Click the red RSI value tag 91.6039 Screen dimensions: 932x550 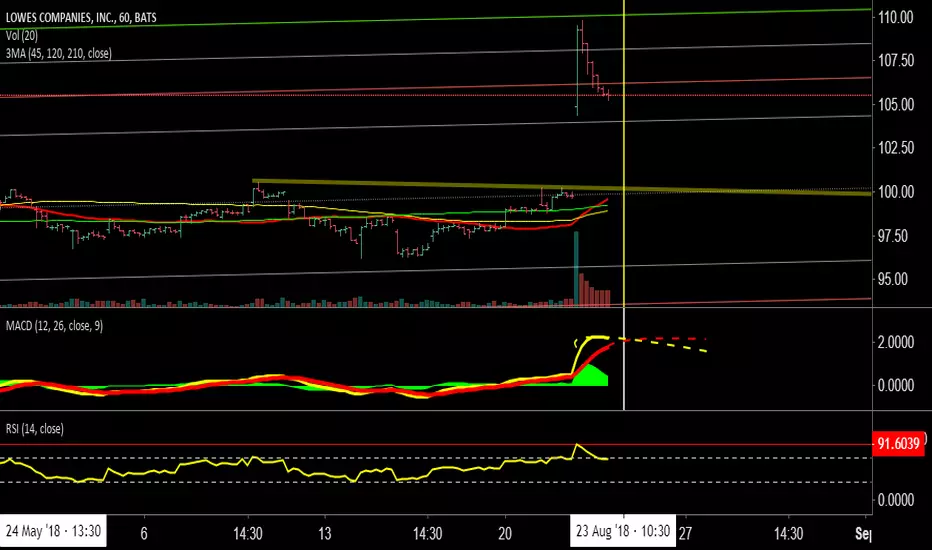898,444
